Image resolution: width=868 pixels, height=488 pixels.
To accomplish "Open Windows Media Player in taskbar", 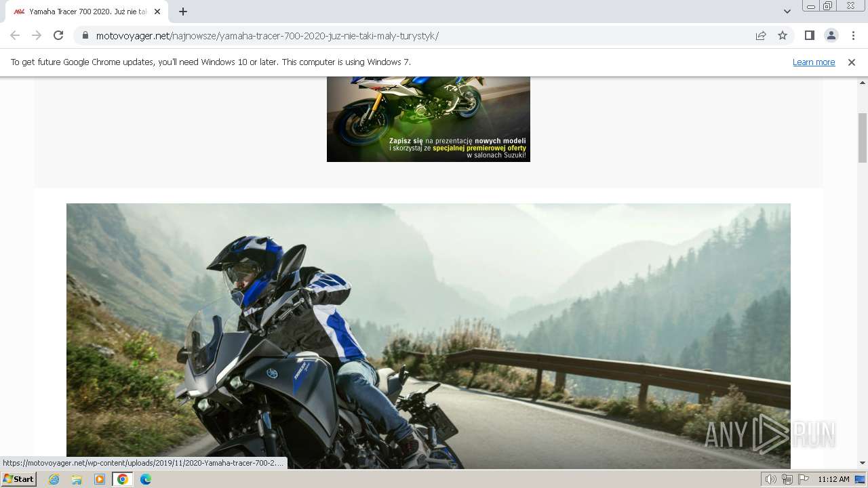I will coord(100,479).
